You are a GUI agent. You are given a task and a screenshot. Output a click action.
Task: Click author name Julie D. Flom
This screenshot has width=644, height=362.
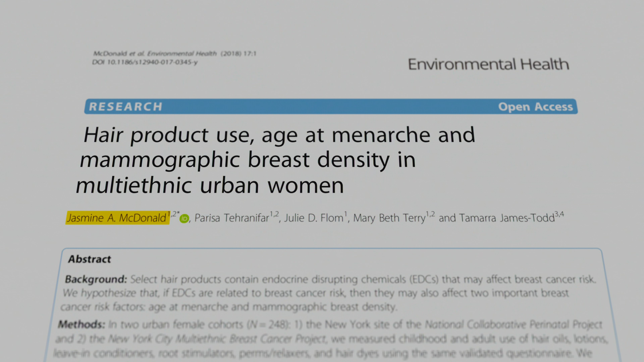(x=313, y=218)
